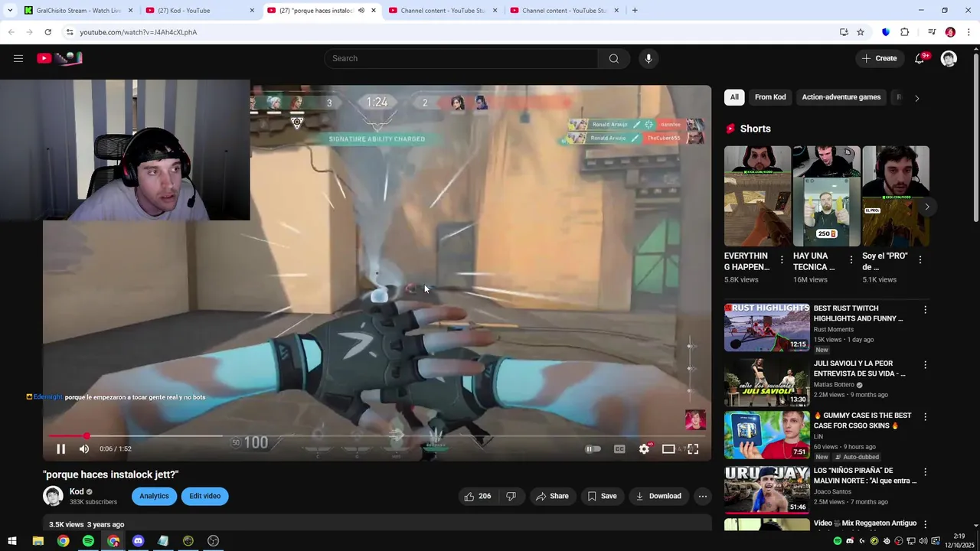Open channel Analytics

point(154,496)
